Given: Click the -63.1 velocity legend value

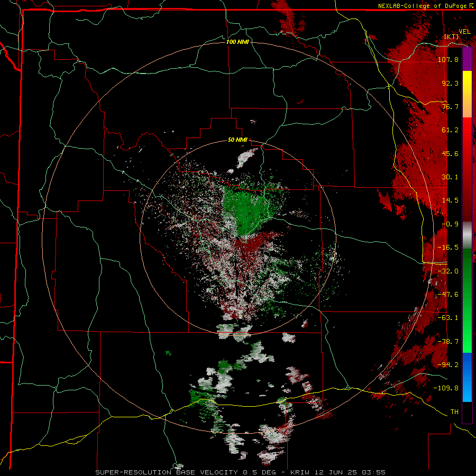Looking at the screenshot, I should tap(448, 318).
